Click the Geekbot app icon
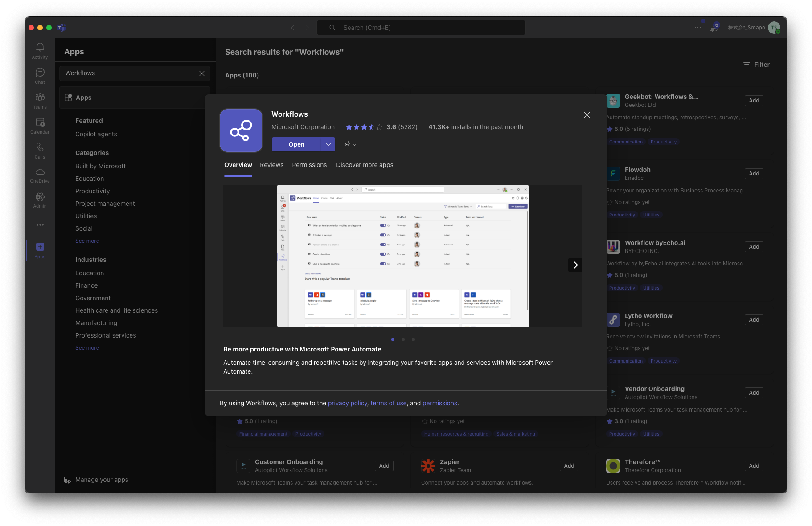This screenshot has width=812, height=526. (x=613, y=101)
